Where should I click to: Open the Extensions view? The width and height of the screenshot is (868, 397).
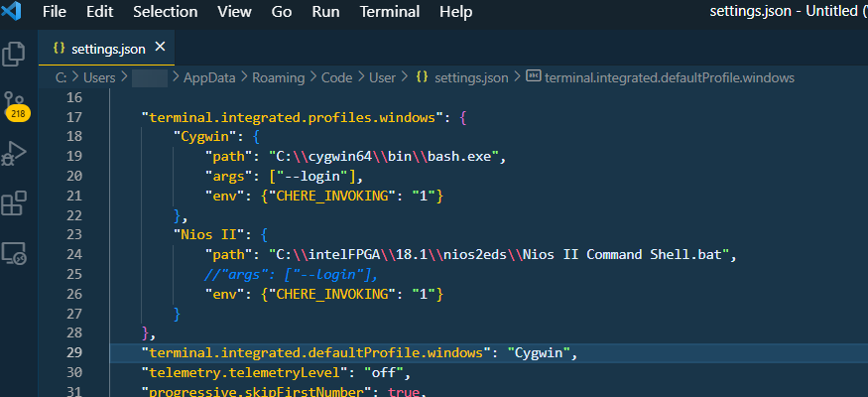[14, 203]
